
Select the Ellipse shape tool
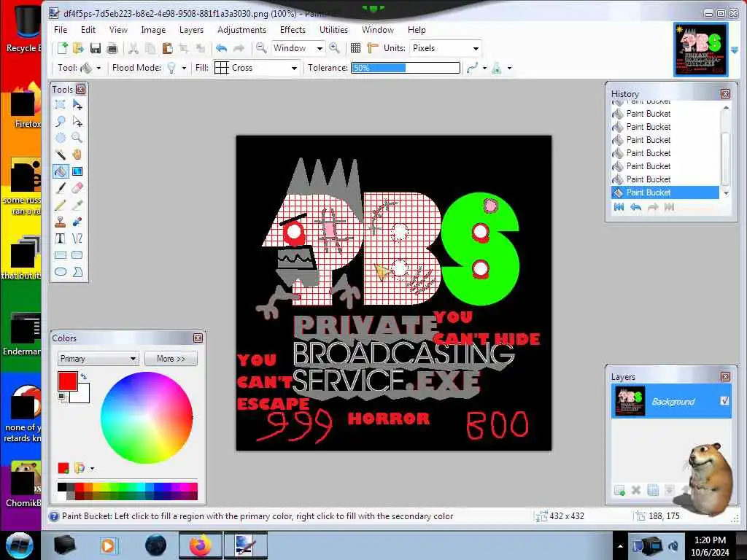pyautogui.click(x=61, y=271)
